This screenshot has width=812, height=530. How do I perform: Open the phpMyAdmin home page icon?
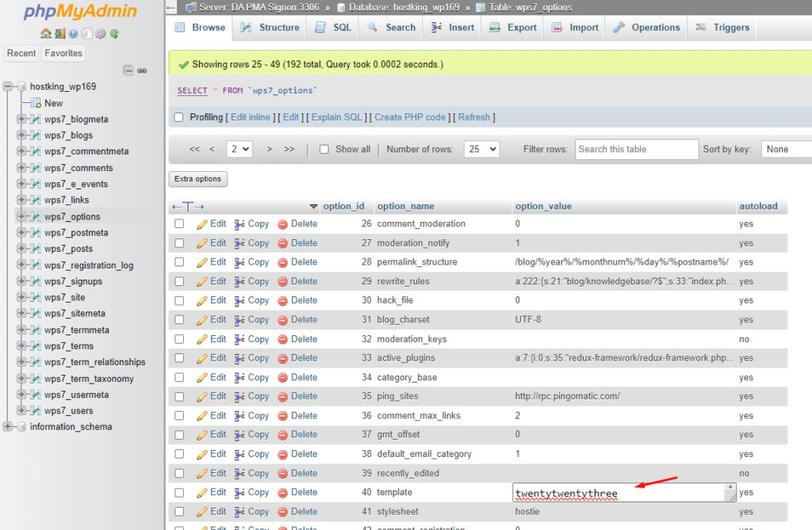[45, 35]
